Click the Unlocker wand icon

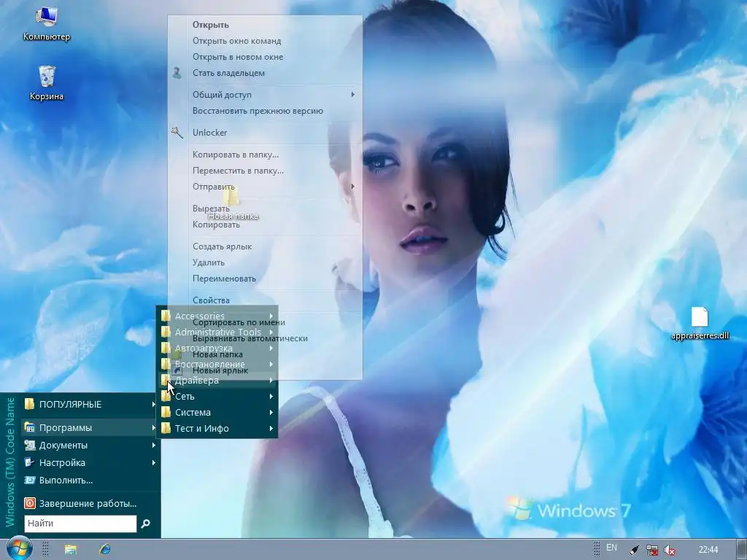(x=177, y=133)
